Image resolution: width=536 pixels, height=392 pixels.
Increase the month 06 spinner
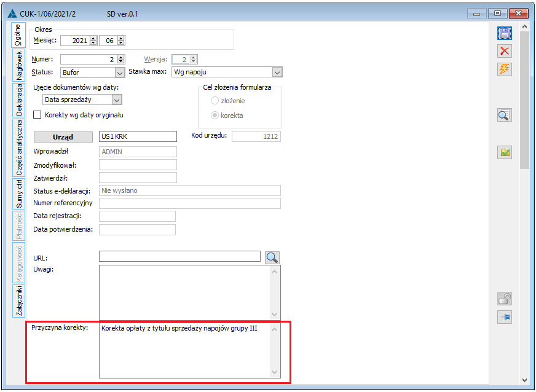(121, 38)
